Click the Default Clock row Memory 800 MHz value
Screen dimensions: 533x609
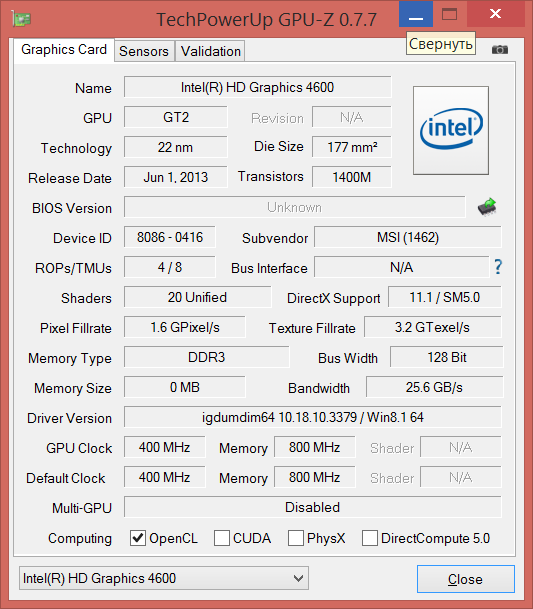point(315,477)
